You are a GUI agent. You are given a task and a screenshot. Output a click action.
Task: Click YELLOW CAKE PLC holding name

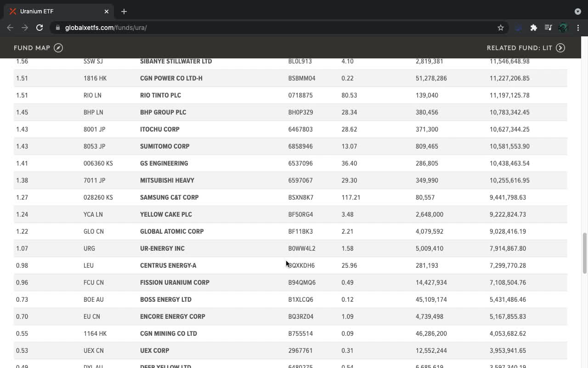click(166, 214)
